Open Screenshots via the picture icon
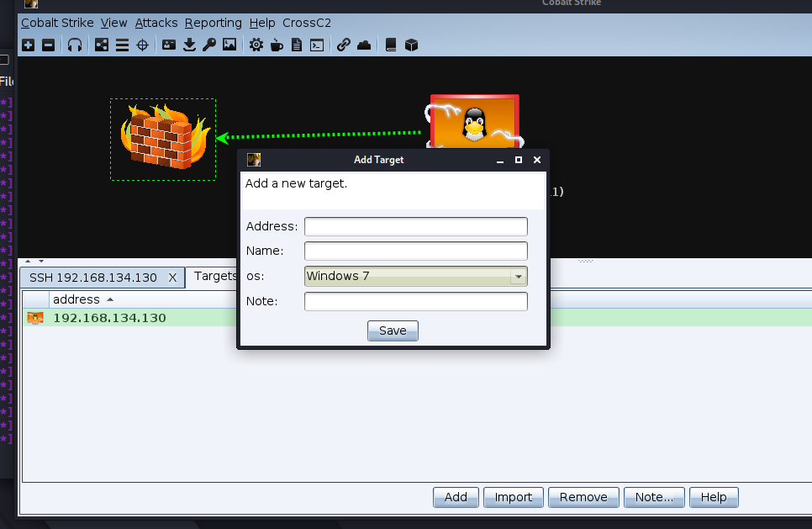This screenshot has width=812, height=529. point(229,45)
